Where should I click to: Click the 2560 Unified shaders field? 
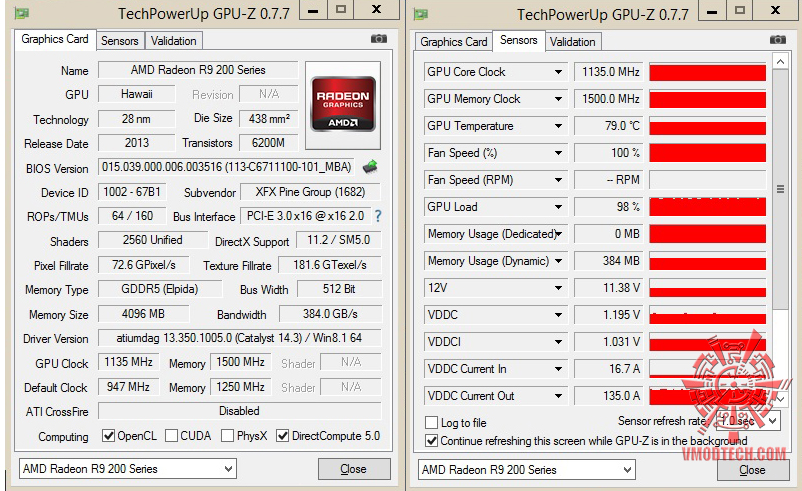click(153, 240)
